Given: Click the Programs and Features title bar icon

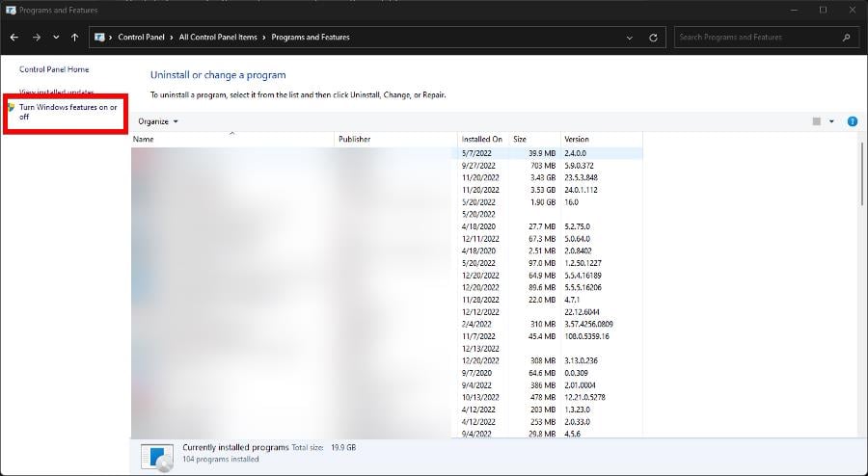Looking at the screenshot, I should point(11,10).
